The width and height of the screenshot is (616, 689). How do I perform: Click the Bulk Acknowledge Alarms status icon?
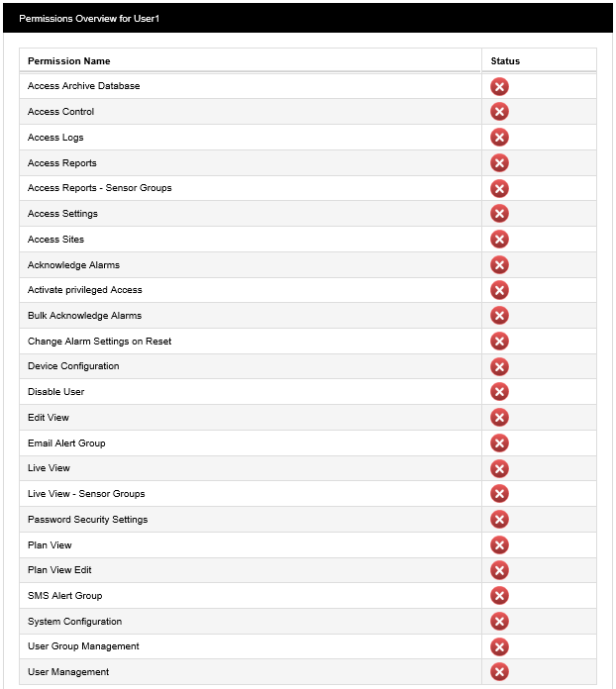(500, 316)
